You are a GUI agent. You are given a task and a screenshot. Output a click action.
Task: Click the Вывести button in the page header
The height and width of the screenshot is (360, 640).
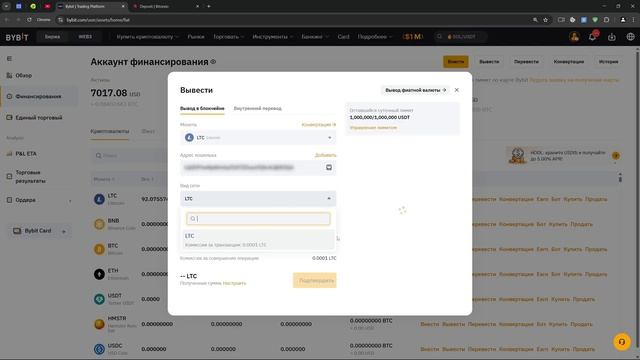tap(489, 62)
